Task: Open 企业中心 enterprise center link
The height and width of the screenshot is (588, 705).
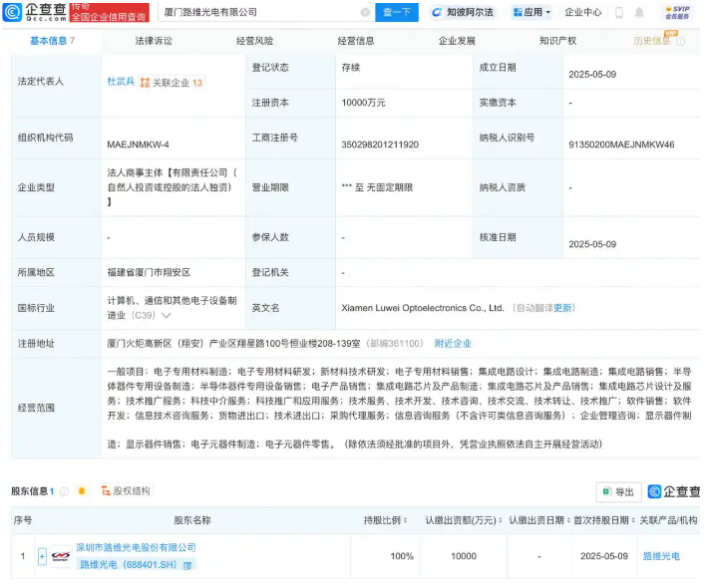Action: click(x=583, y=12)
